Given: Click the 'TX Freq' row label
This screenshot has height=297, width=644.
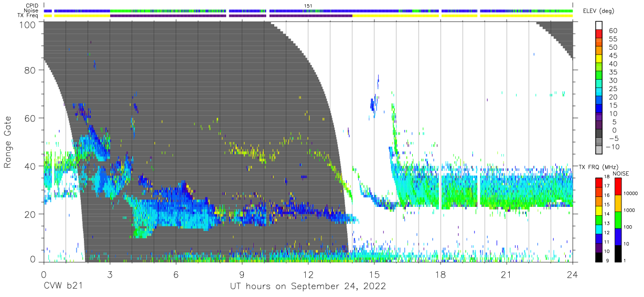Looking at the screenshot, I should tap(28, 15).
